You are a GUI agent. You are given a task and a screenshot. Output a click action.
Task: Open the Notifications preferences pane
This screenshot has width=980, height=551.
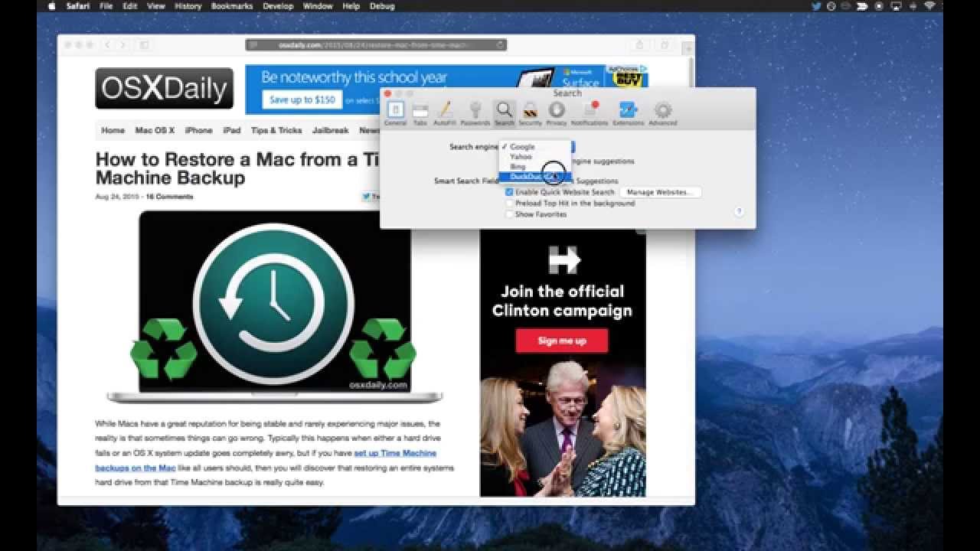coord(590,113)
